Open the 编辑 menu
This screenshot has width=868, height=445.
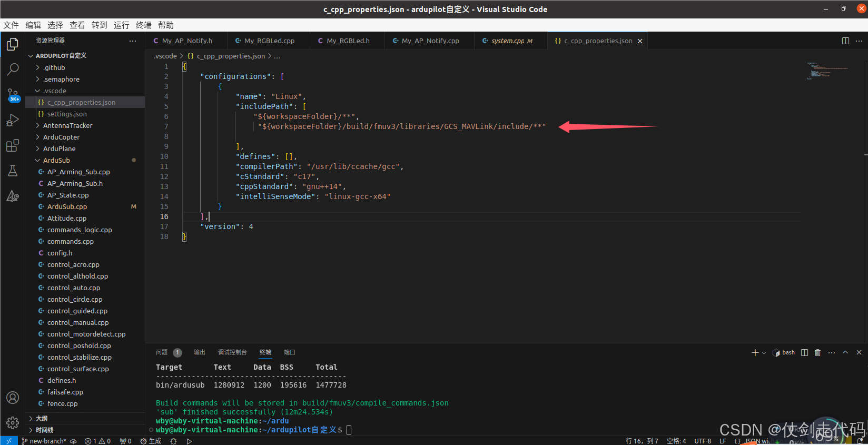coord(33,25)
